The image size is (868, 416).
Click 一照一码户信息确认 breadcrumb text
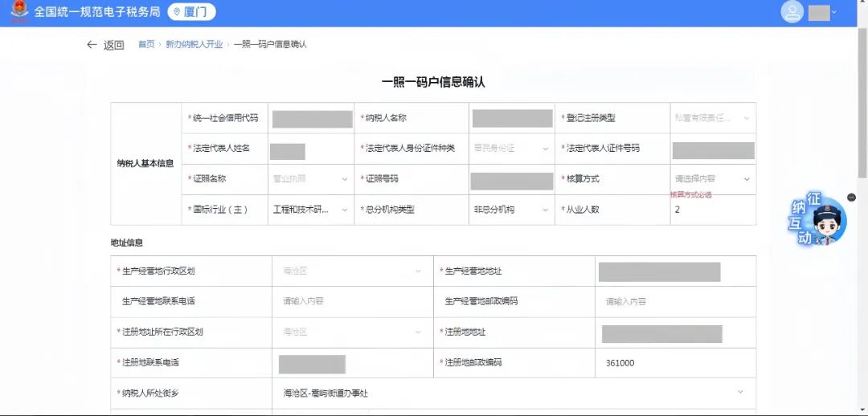click(x=269, y=44)
